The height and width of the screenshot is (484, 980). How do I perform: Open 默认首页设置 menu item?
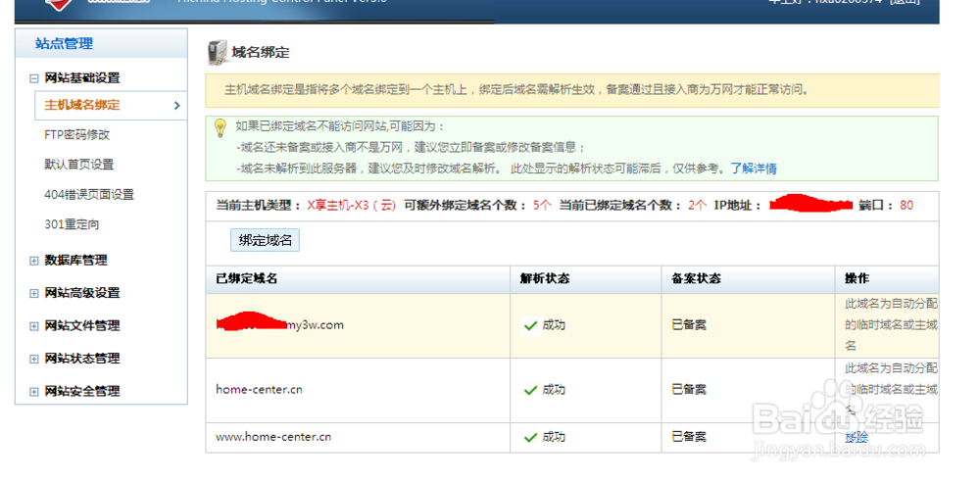(78, 165)
